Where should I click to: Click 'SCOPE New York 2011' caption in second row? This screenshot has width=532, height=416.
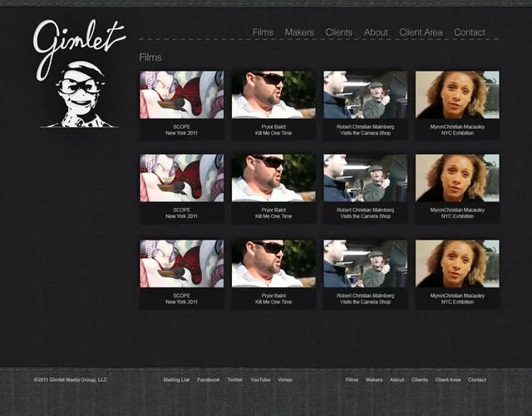coord(181,213)
